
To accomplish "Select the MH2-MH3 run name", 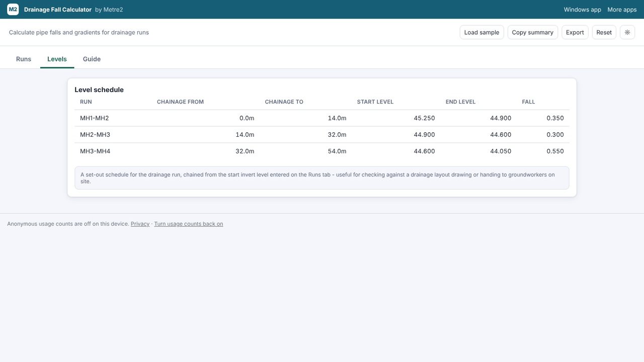I will (95, 135).
